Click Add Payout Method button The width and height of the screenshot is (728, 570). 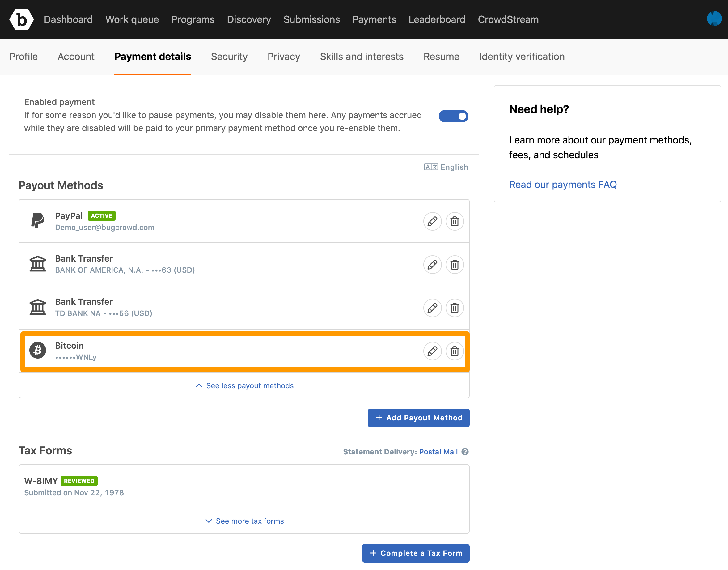[418, 417]
